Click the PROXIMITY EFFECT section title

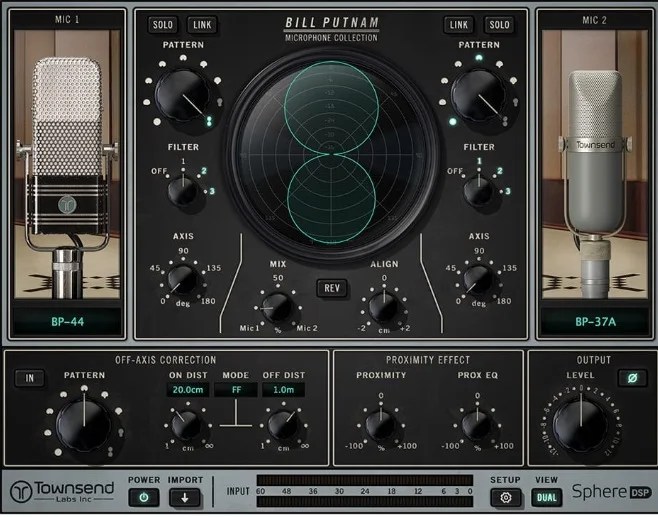(x=428, y=360)
